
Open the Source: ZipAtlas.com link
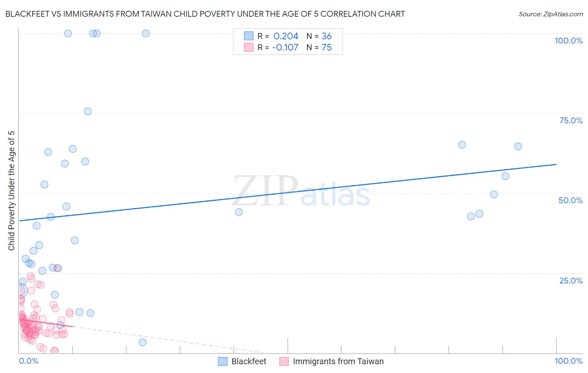tap(550, 14)
